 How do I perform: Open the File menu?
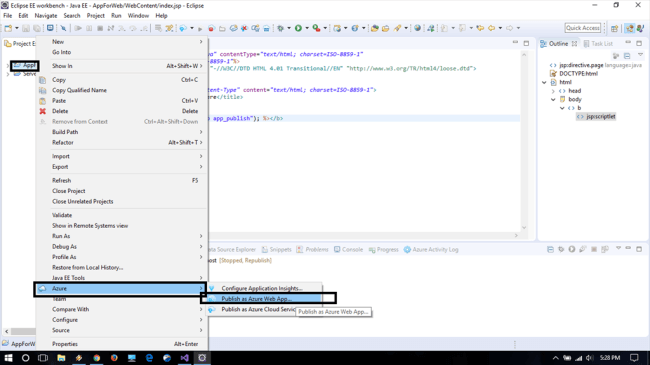tap(7, 16)
